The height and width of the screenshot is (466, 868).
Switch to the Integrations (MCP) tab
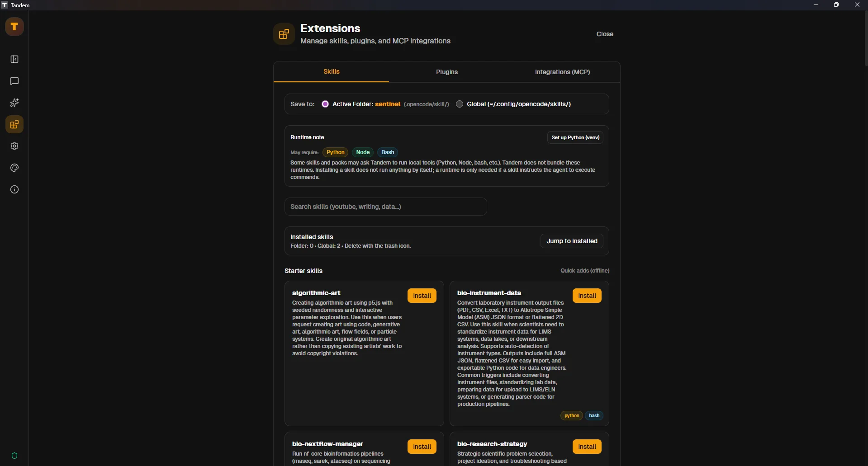click(x=562, y=72)
